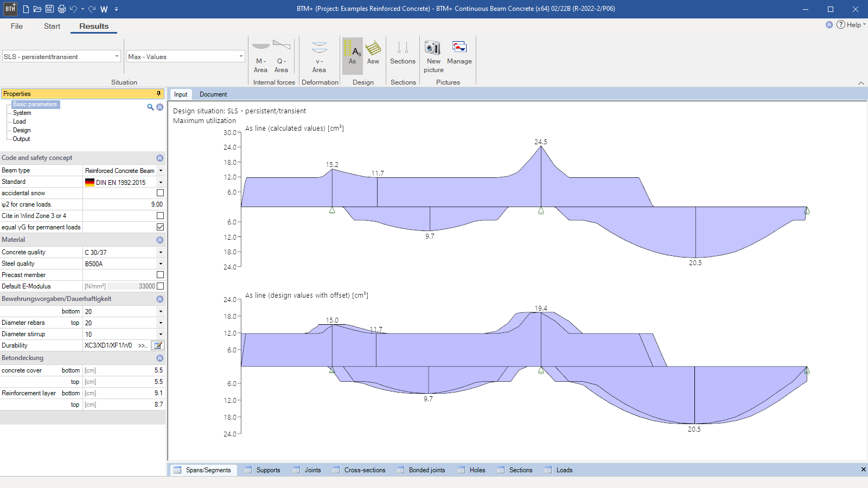Click the Help question mark icon
Viewport: 868px width, 488px height.
841,24
